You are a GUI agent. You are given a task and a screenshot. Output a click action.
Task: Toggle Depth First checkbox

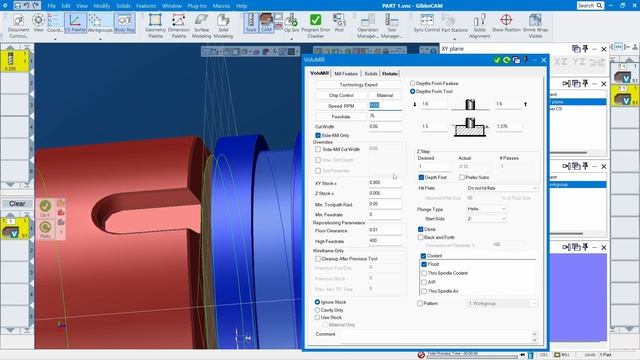(421, 178)
